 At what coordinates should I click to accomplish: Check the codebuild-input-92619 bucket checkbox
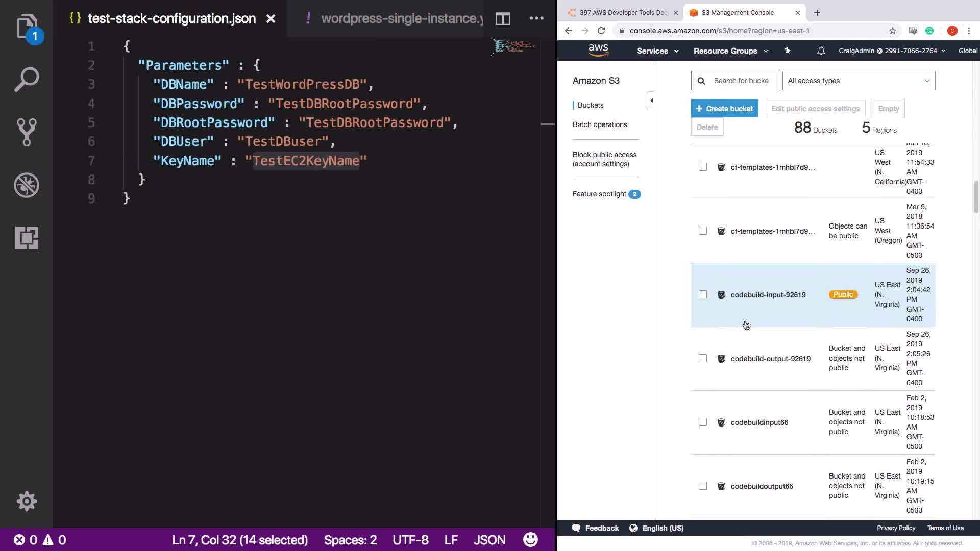[703, 295]
